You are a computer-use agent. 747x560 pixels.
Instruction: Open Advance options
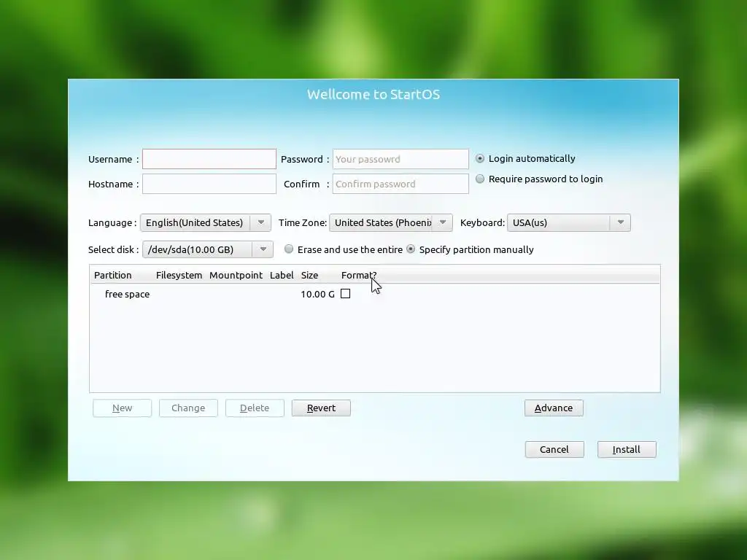[554, 408]
